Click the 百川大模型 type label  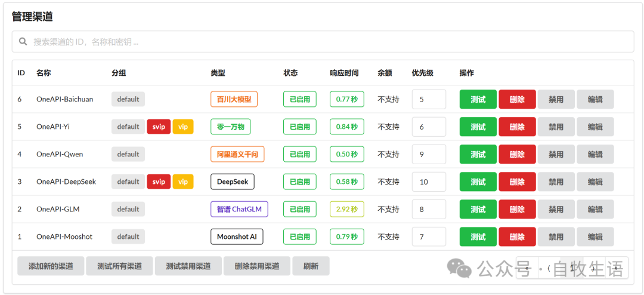click(234, 99)
